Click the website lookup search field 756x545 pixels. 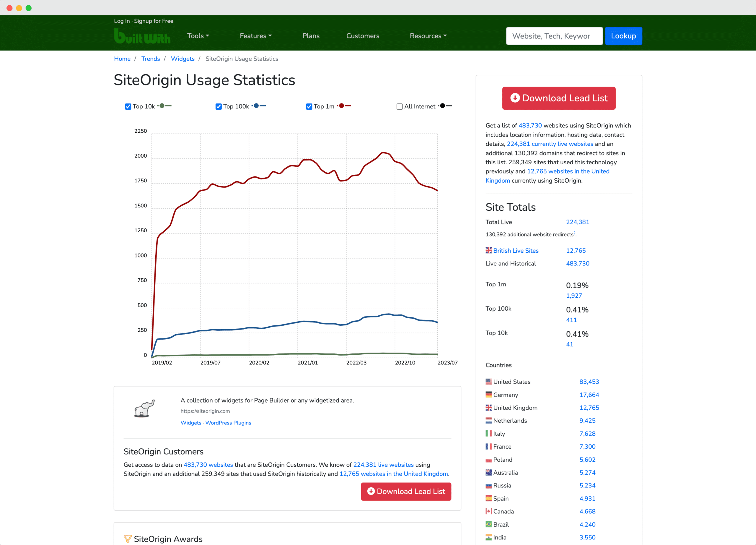[554, 36]
